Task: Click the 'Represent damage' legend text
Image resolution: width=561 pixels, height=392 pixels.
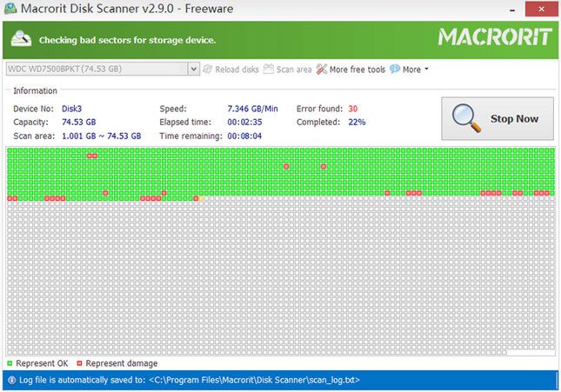Action: point(121,363)
